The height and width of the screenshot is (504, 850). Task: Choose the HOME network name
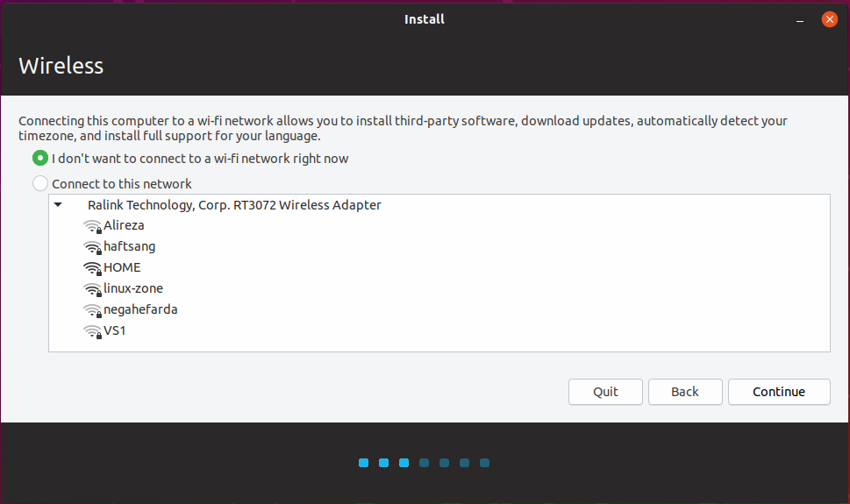coord(122,267)
